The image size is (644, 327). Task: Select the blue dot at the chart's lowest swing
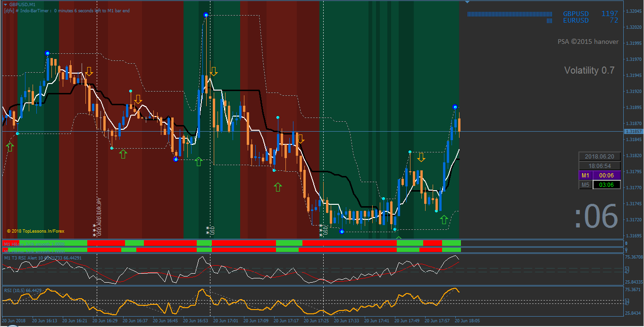(x=342, y=231)
